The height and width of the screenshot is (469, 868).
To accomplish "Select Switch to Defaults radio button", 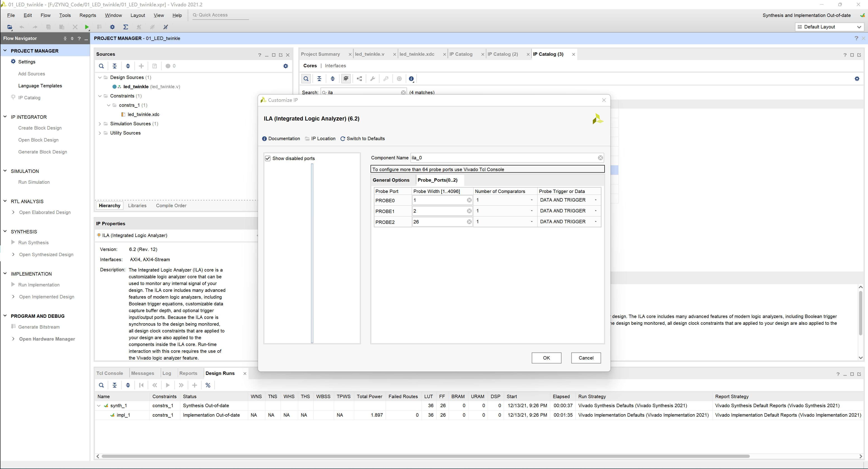I will point(343,139).
